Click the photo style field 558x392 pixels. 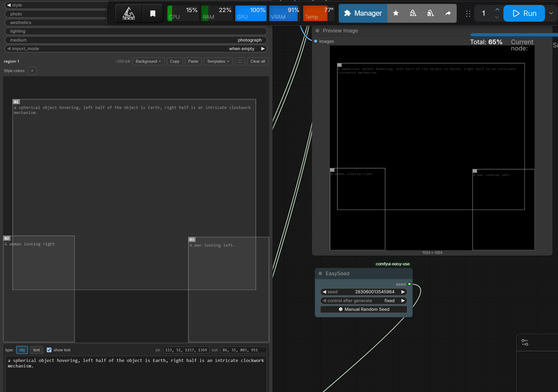[x=56, y=14]
